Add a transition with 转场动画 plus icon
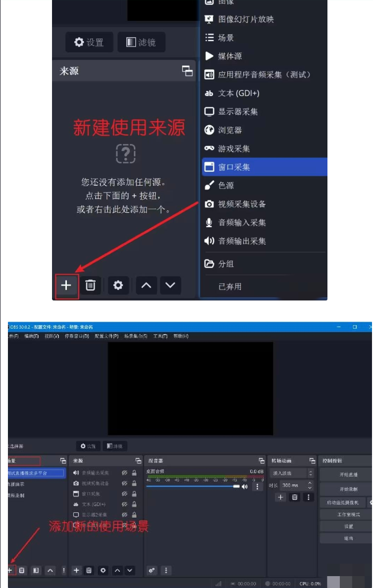The height and width of the screenshot is (588, 373). coord(281,497)
